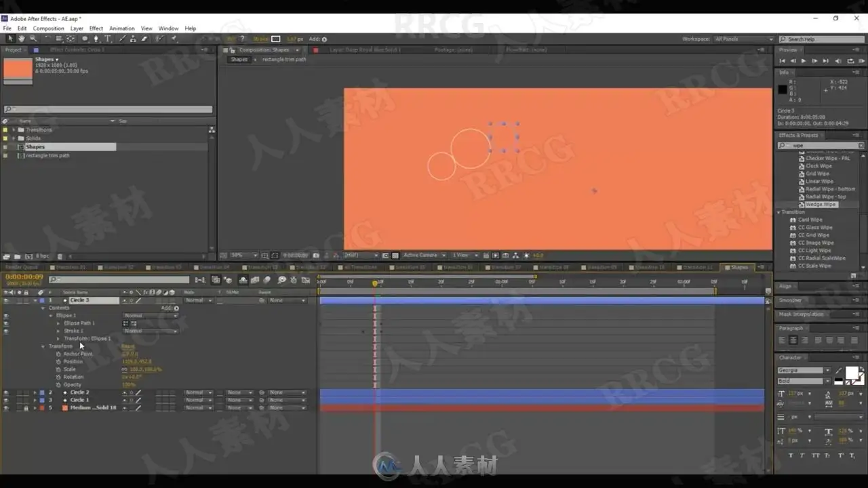Select the Eraser tool
Screen dimensions: 868x488
point(144,39)
